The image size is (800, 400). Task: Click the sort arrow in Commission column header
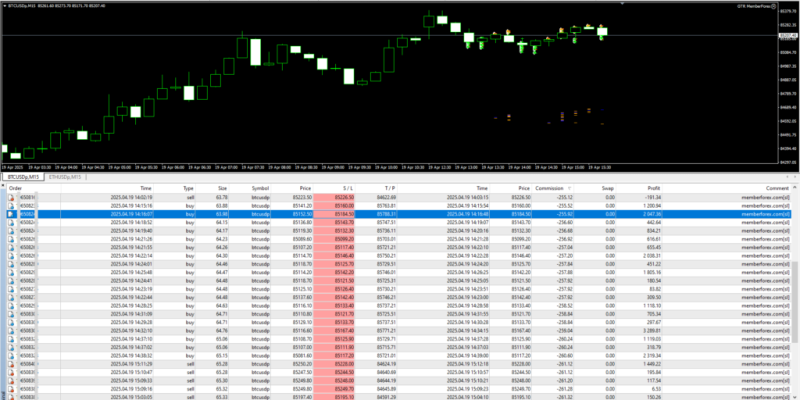pyautogui.click(x=569, y=187)
